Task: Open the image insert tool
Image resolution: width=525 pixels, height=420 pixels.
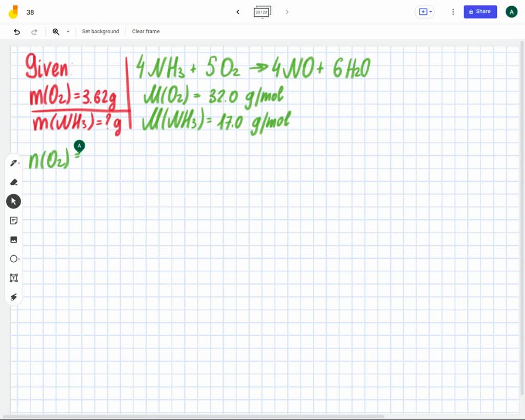Action: point(14,239)
